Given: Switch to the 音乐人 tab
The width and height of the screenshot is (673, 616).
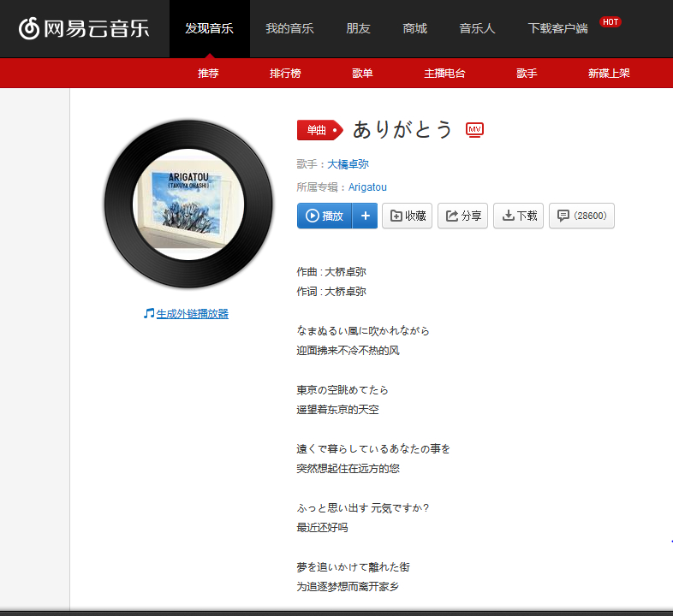Looking at the screenshot, I should click(477, 28).
